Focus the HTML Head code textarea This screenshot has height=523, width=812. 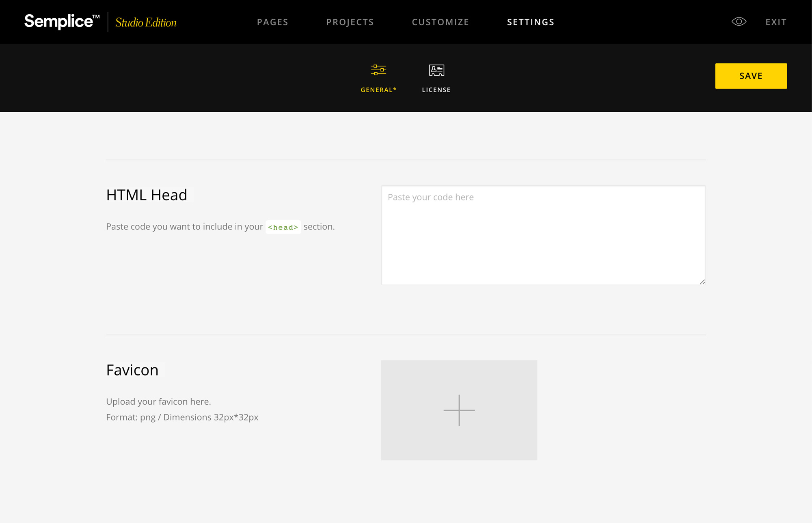[543, 235]
